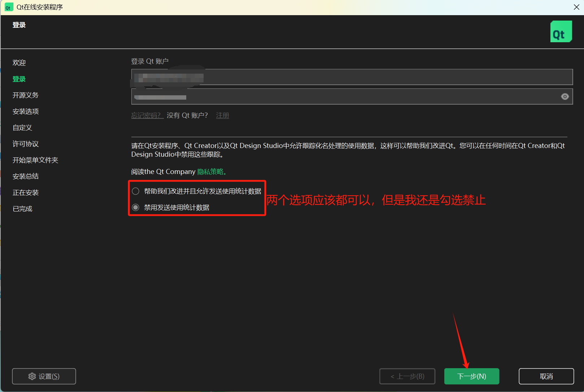Click 下一步(N) to continue

click(472, 376)
